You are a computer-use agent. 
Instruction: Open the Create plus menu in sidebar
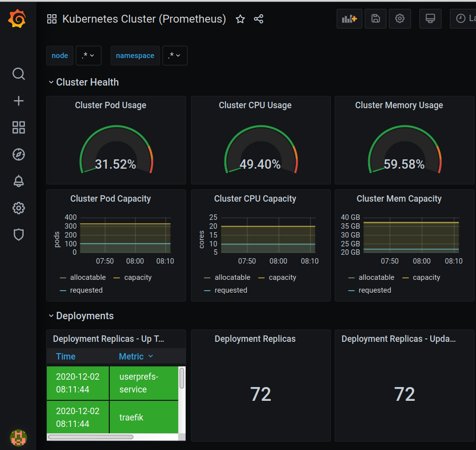pos(19,101)
